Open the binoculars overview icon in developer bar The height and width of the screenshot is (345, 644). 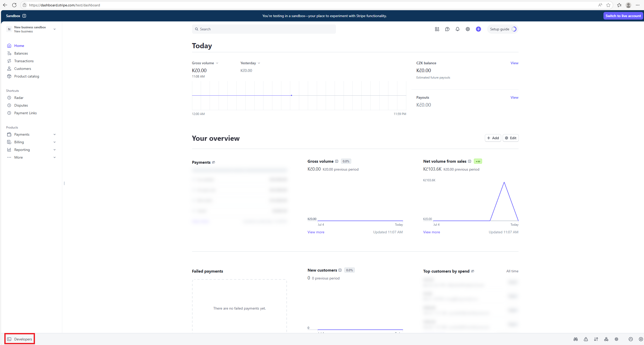pyautogui.click(x=575, y=339)
